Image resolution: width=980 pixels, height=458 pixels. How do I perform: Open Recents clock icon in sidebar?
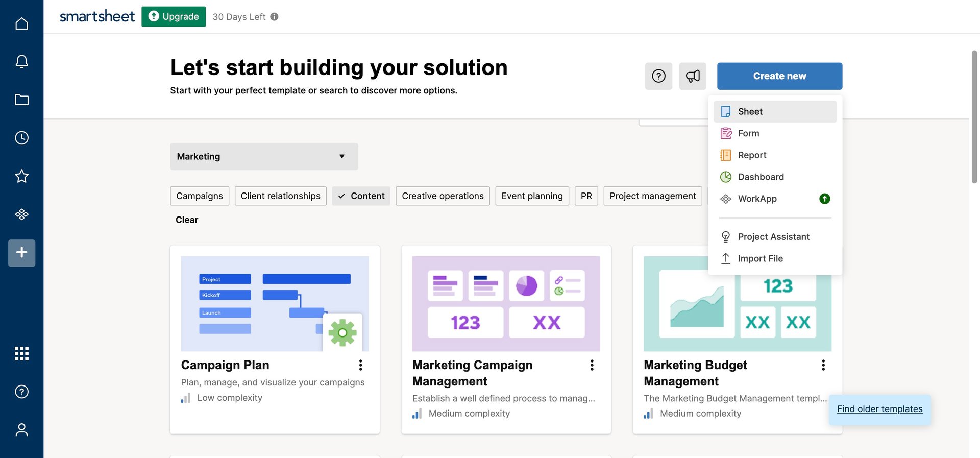click(21, 138)
